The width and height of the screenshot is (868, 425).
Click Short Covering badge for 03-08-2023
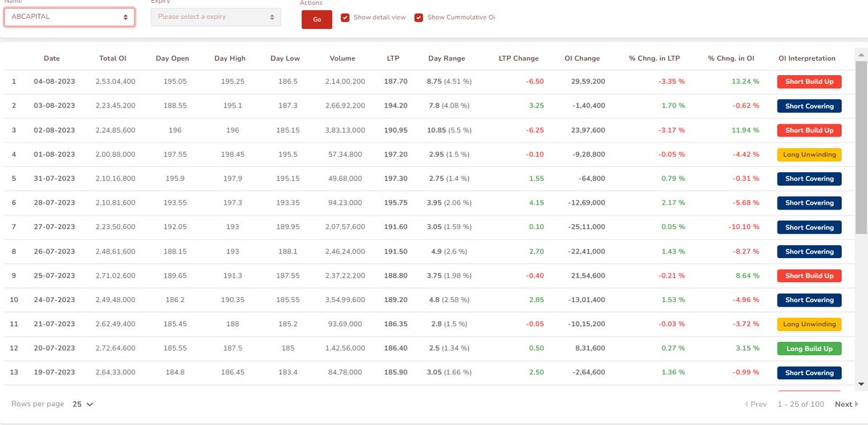tap(809, 106)
